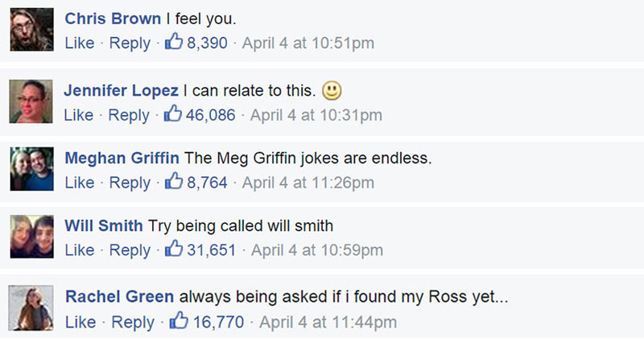This screenshot has width=644, height=338.
Task: Reply to Rachel Green's comment
Action: 134,322
